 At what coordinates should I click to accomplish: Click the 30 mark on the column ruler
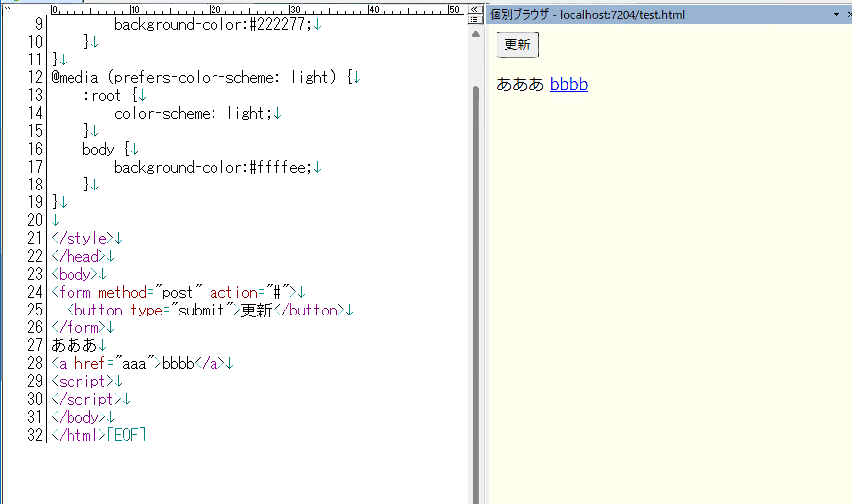[x=295, y=9]
